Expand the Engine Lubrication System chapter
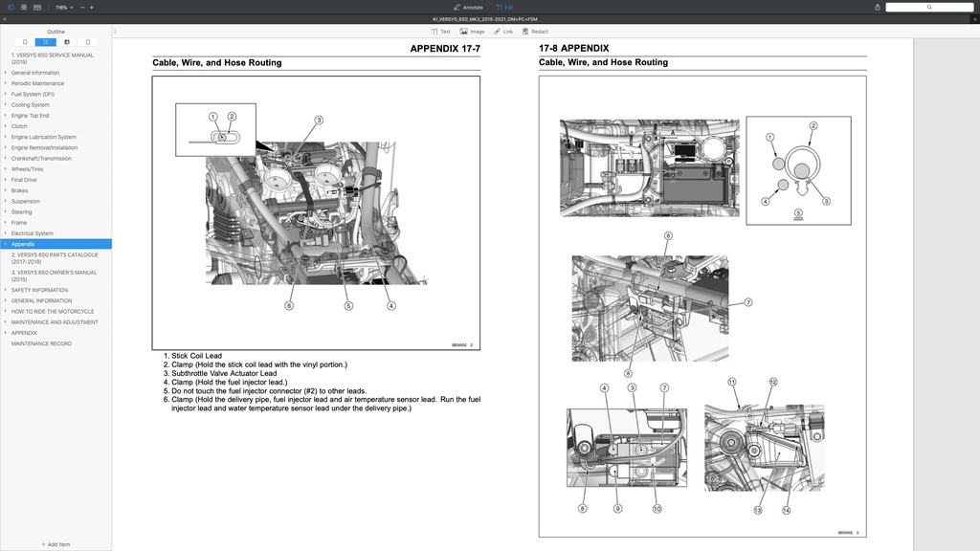Screen dimensions: 980x551 5,137
